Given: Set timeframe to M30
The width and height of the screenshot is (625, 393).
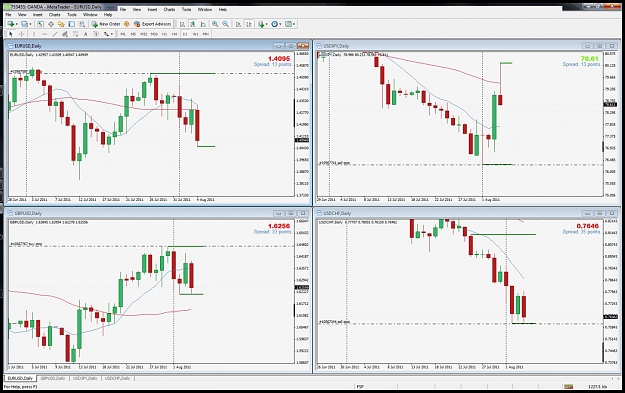Looking at the screenshot, I should point(154,34).
